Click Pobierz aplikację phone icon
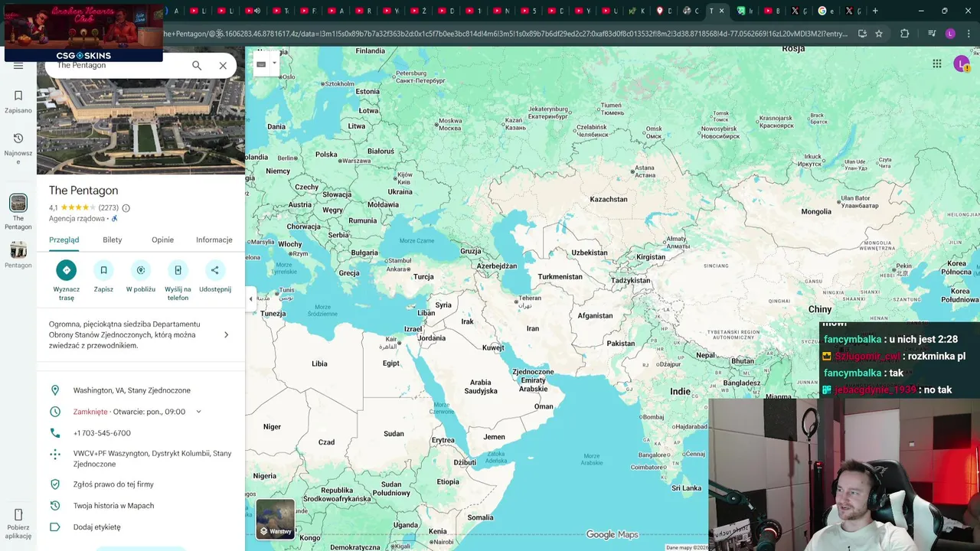 (x=18, y=514)
